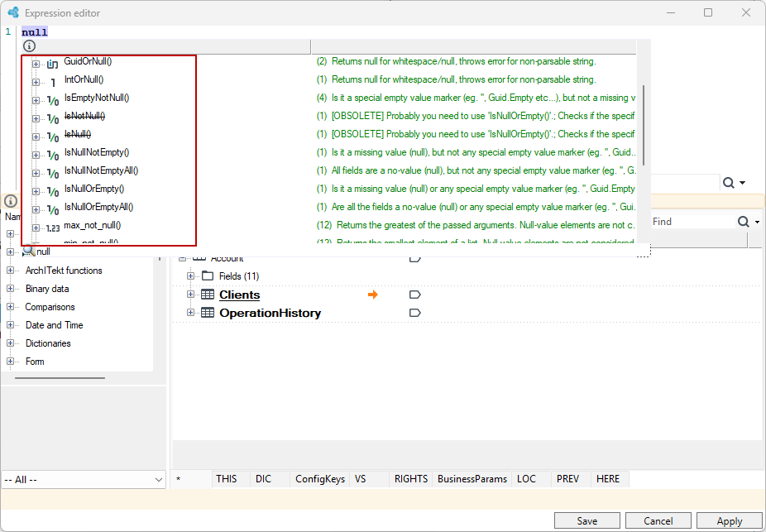The image size is (766, 532).
Task: Select the IsNullOrEmpty() suggestion
Action: 94,189
